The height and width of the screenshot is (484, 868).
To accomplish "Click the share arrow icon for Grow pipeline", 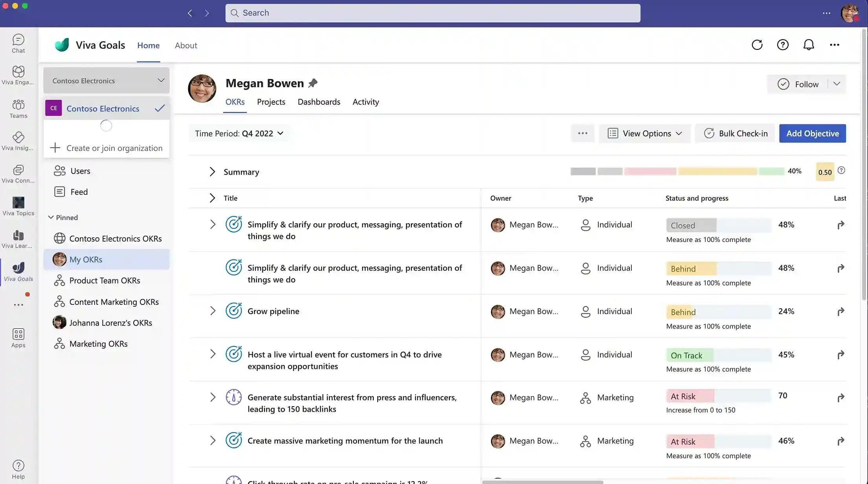I will pyautogui.click(x=840, y=312).
